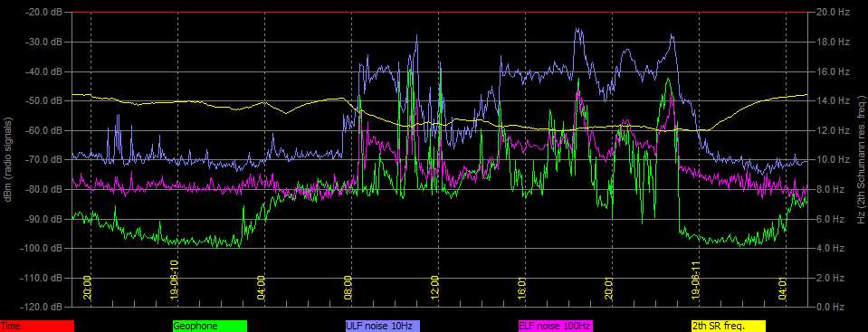Viewport: 868px width, 332px height.
Task: Click the 0.0 Hz right axis value
Action: (830, 307)
